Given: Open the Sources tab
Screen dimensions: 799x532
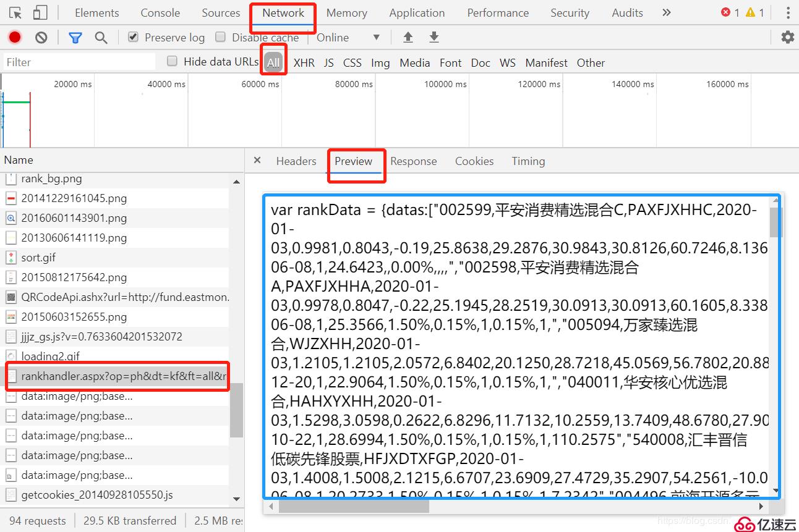Looking at the screenshot, I should pyautogui.click(x=221, y=13).
